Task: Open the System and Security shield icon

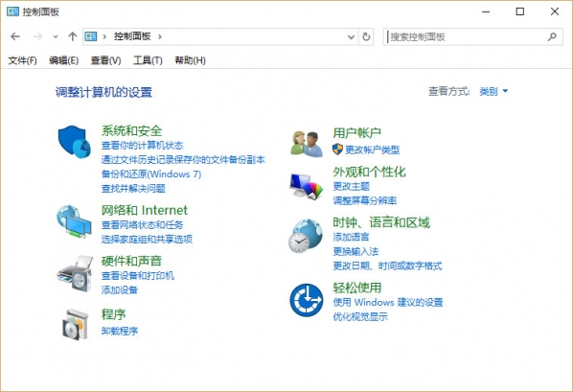Action: 74,142
